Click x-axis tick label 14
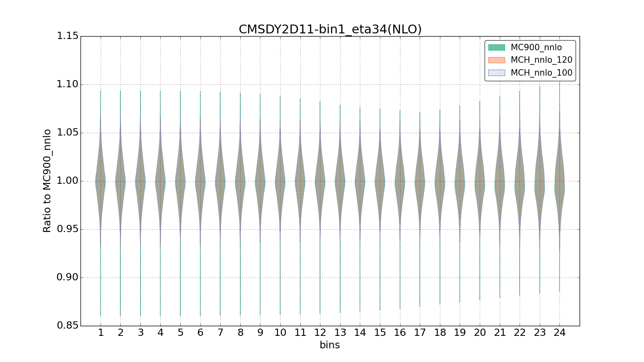644x362 pixels. coord(360,333)
